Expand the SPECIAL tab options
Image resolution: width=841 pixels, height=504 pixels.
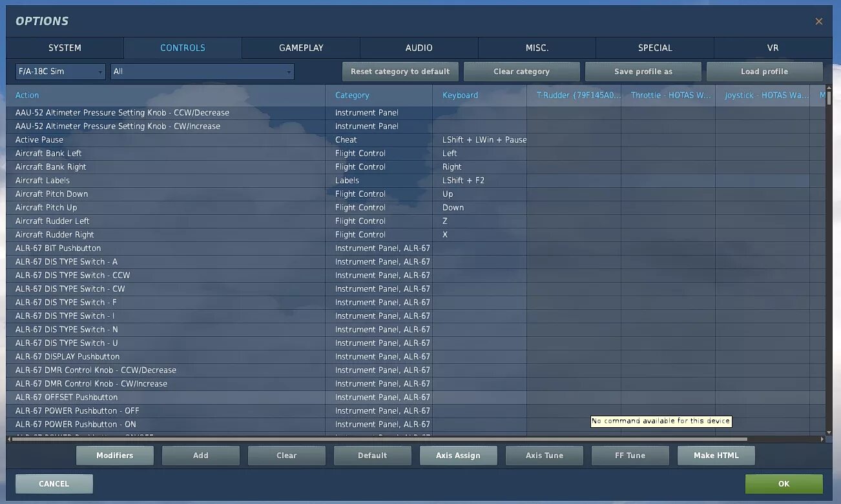(x=654, y=48)
